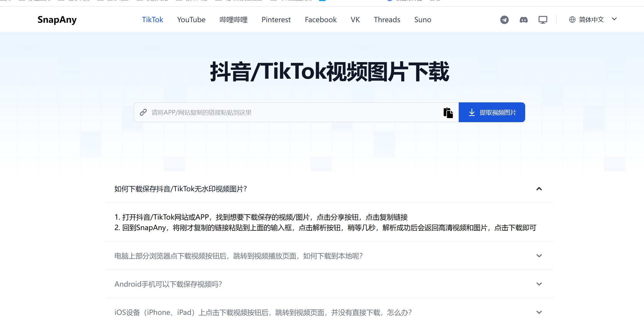Switch to the Threads tab
The height and width of the screenshot is (319, 644).
pos(387,20)
